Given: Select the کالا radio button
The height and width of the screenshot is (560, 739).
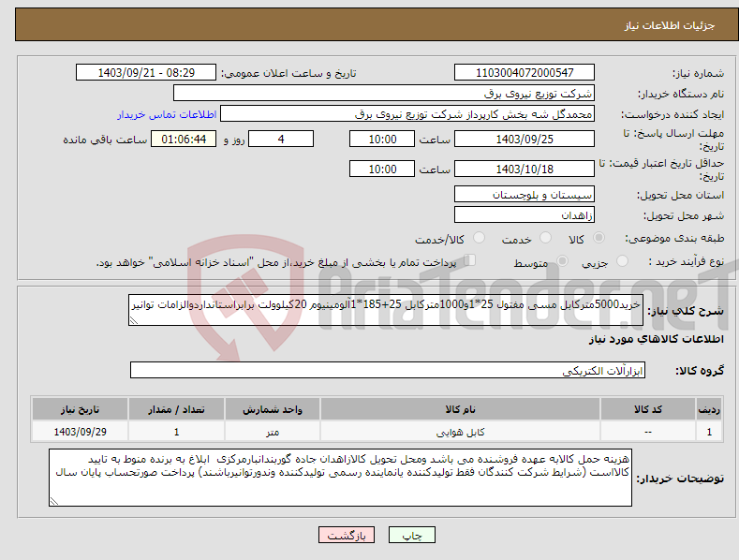Looking at the screenshot, I should tap(599, 238).
